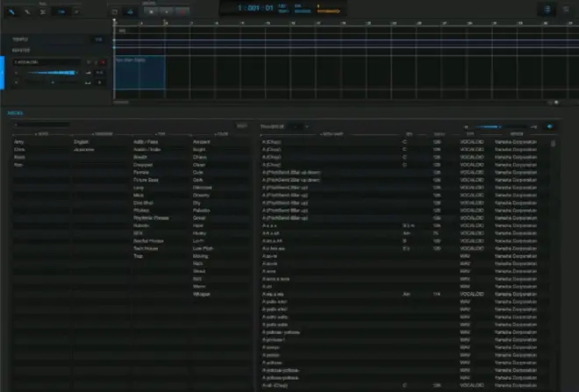The height and width of the screenshot is (392, 579).
Task: Select the Scissors split tool
Action: (43, 11)
